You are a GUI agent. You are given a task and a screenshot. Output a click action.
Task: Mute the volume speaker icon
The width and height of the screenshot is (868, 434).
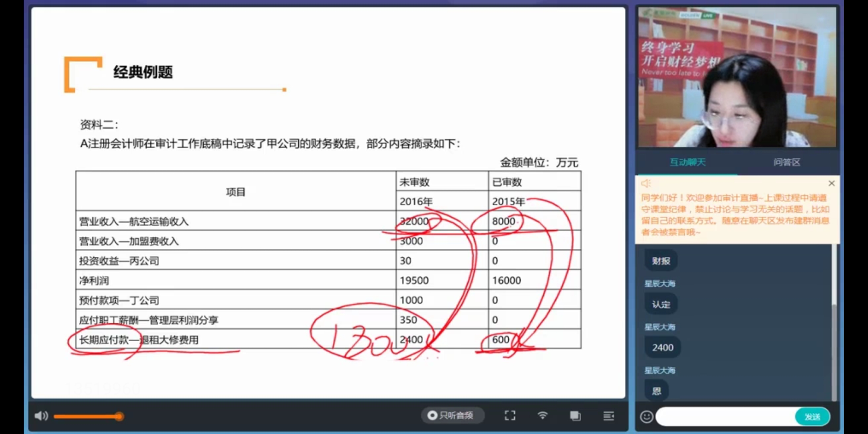[41, 416]
